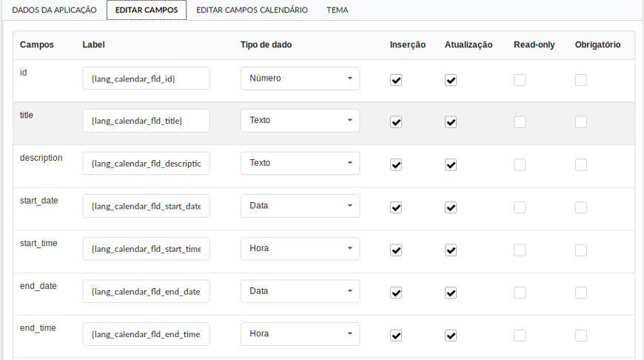Uncheck Atualização for the start_time field

[451, 250]
